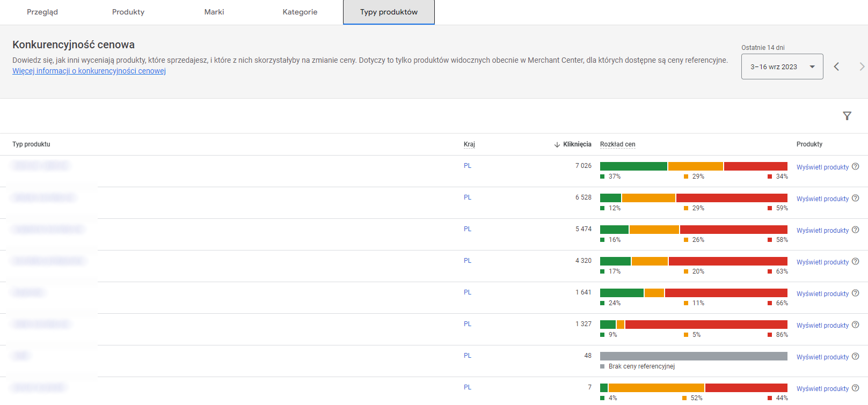Viewport: 868px width, 405px height.
Task: Click the 37% green legend value
Action: click(x=615, y=176)
